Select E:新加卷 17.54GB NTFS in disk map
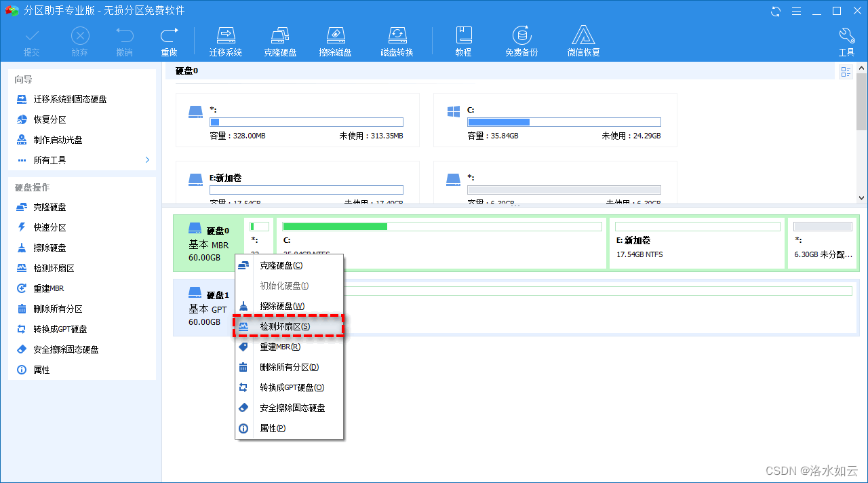The height and width of the screenshot is (483, 868). click(x=697, y=243)
